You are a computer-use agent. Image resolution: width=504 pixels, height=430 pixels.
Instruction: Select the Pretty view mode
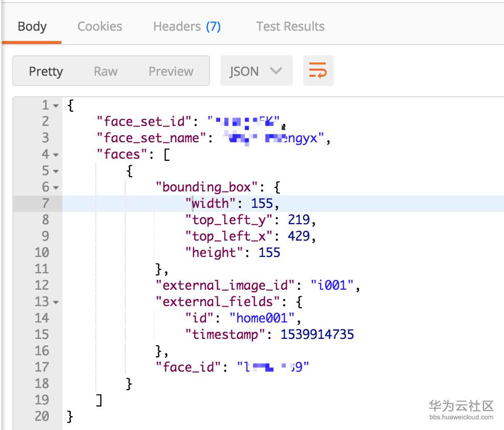click(46, 71)
